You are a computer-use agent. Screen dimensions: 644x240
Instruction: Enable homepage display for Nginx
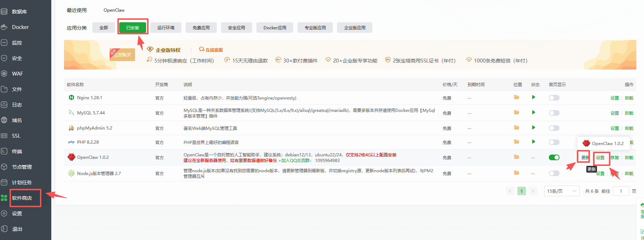554,98
